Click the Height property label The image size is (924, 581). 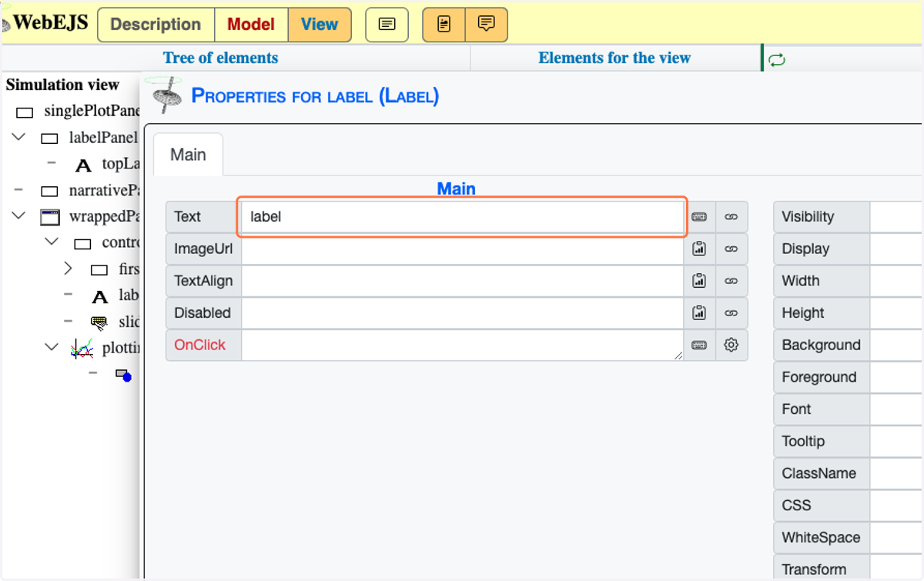[822, 313]
